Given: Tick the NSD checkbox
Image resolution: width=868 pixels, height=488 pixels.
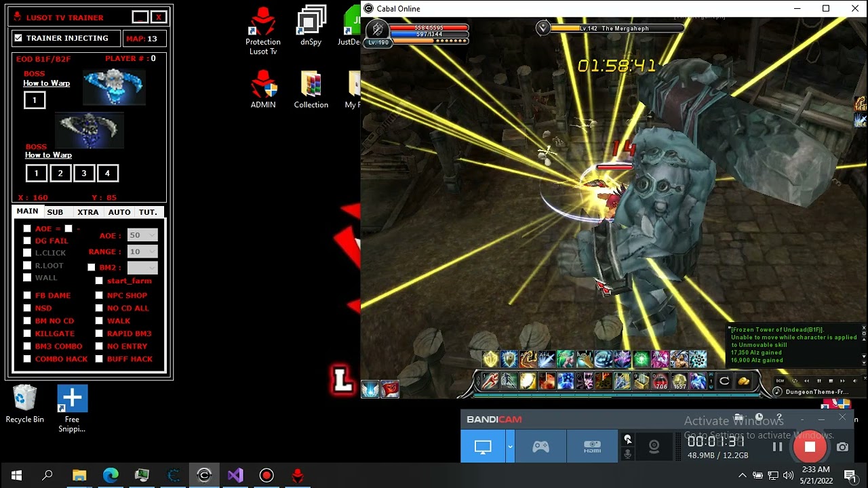Looking at the screenshot, I should pyautogui.click(x=27, y=308).
